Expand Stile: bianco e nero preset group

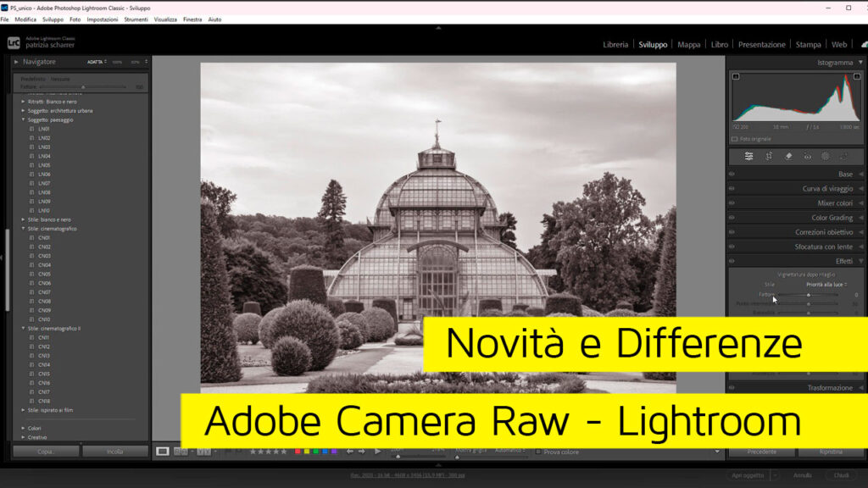click(x=23, y=219)
